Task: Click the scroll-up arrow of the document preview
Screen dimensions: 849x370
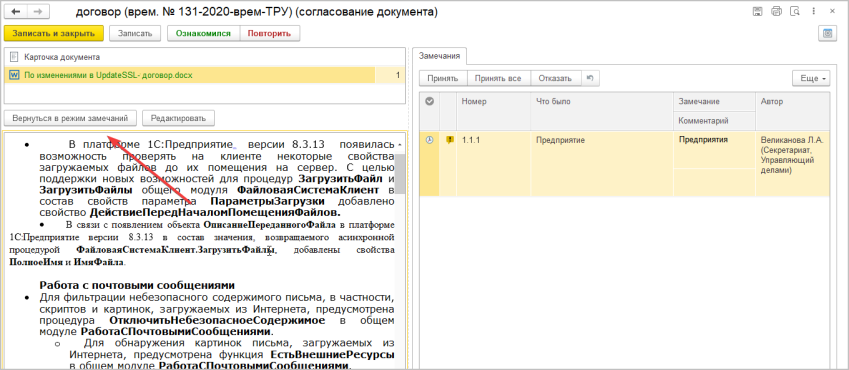Action: pos(400,146)
